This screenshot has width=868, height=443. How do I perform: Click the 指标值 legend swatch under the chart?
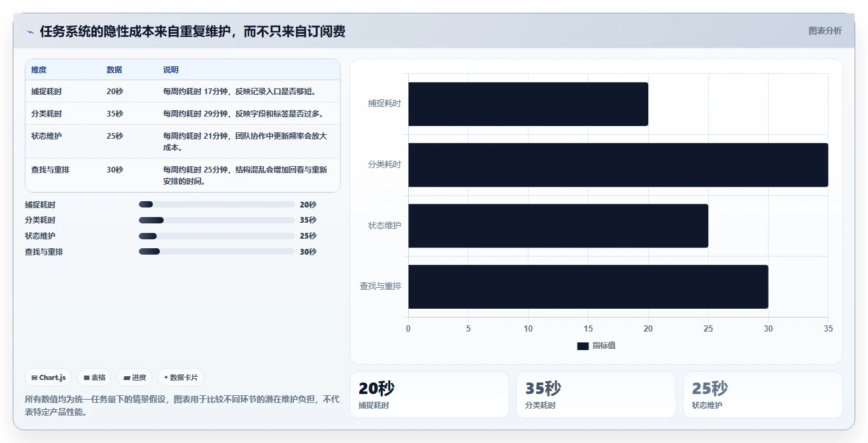(583, 346)
